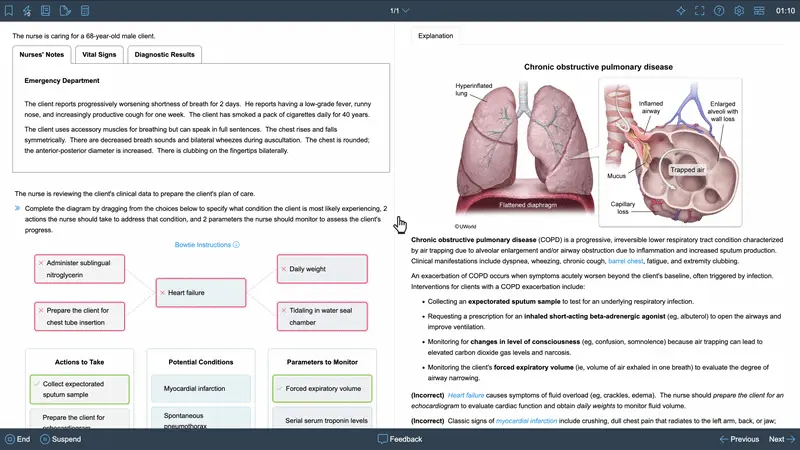Click the End button icon
Image resolution: width=800 pixels, height=450 pixels.
click(10, 439)
